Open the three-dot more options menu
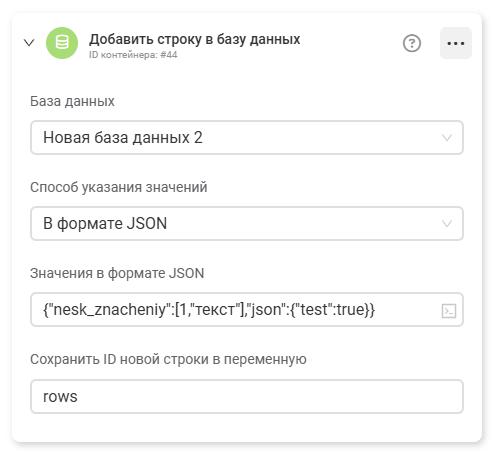This screenshot has height=458, width=493. point(456,43)
